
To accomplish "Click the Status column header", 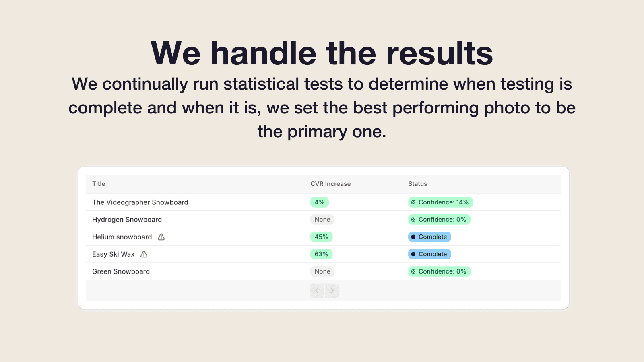I will point(417,184).
